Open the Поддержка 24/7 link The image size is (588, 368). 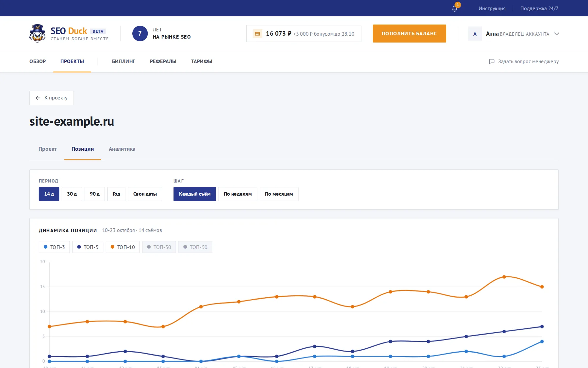(x=539, y=8)
